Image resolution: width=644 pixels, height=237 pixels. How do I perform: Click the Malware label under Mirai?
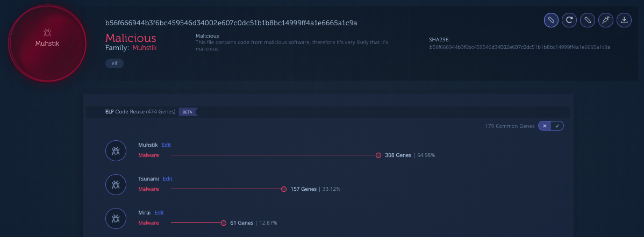pyautogui.click(x=148, y=223)
